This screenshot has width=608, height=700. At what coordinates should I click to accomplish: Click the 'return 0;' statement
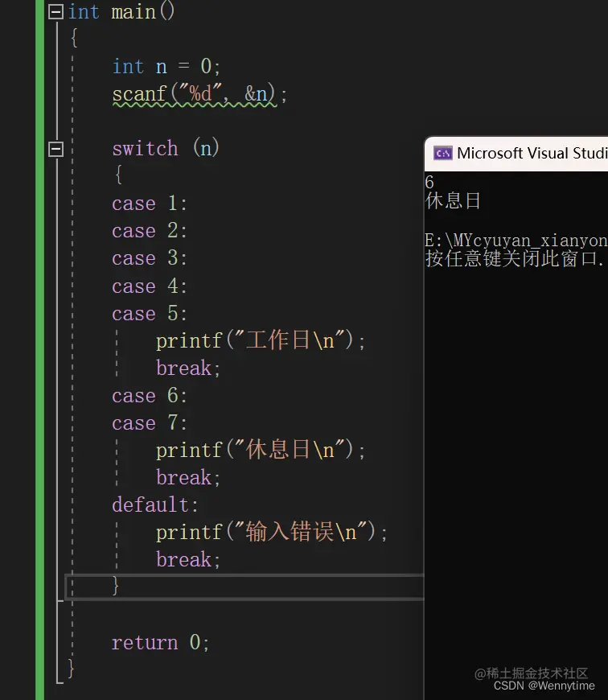[160, 643]
